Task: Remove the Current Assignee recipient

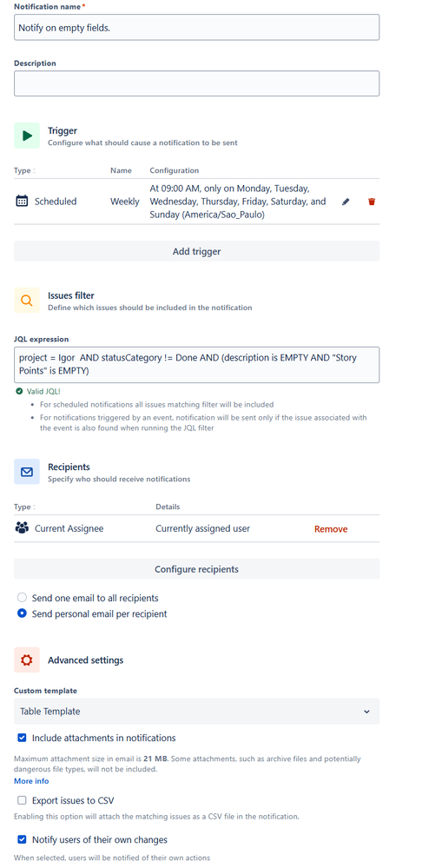Action: coord(331,529)
